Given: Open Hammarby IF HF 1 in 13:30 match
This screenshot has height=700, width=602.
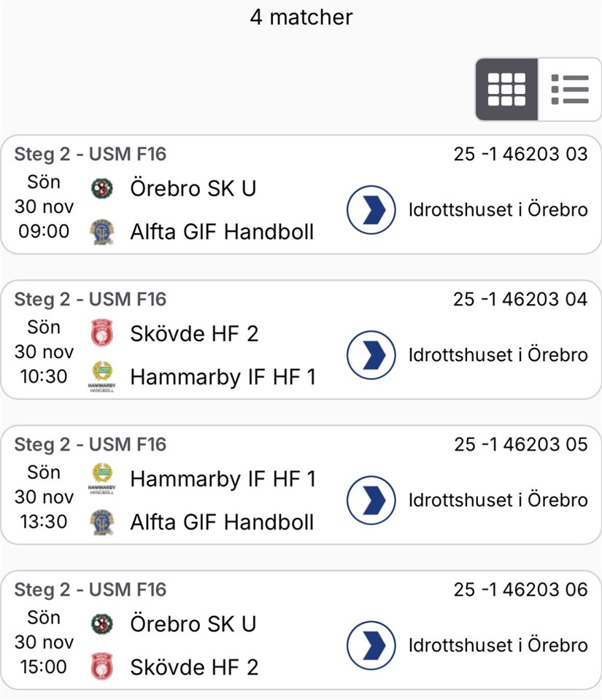Looking at the screenshot, I should [x=223, y=479].
